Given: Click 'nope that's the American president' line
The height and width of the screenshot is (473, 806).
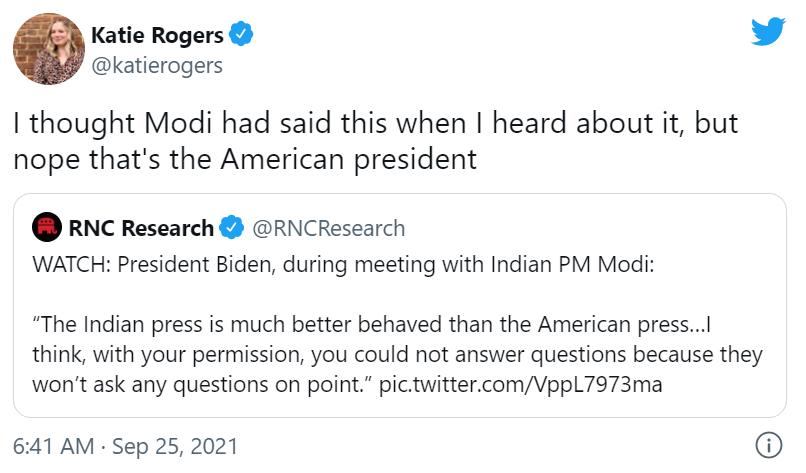Looking at the screenshot, I should [245, 159].
